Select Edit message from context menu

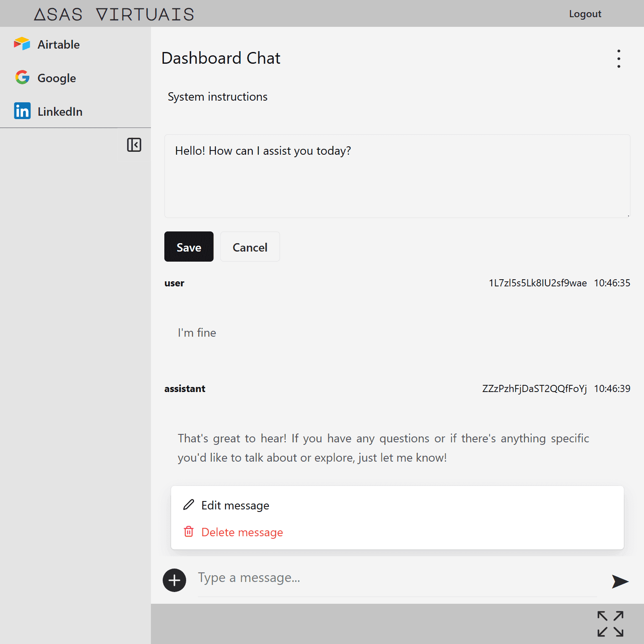[235, 506]
